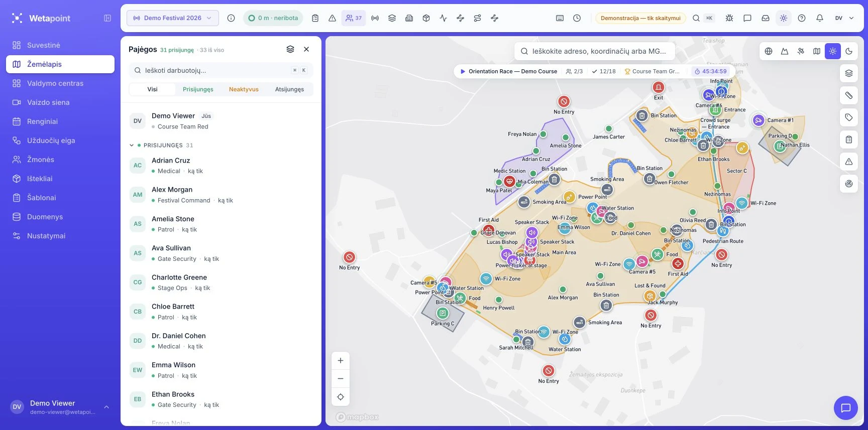Select Adrian Cruz in the forces list
The height and width of the screenshot is (430, 868).
[x=221, y=166]
